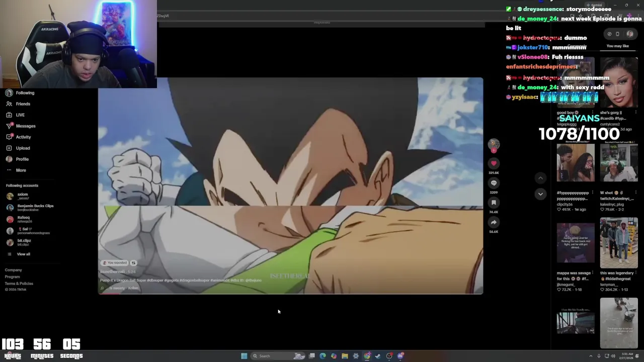Image resolution: width=644 pixels, height=362 pixels.
Task: Open Task View on taskbar
Action: (312, 356)
